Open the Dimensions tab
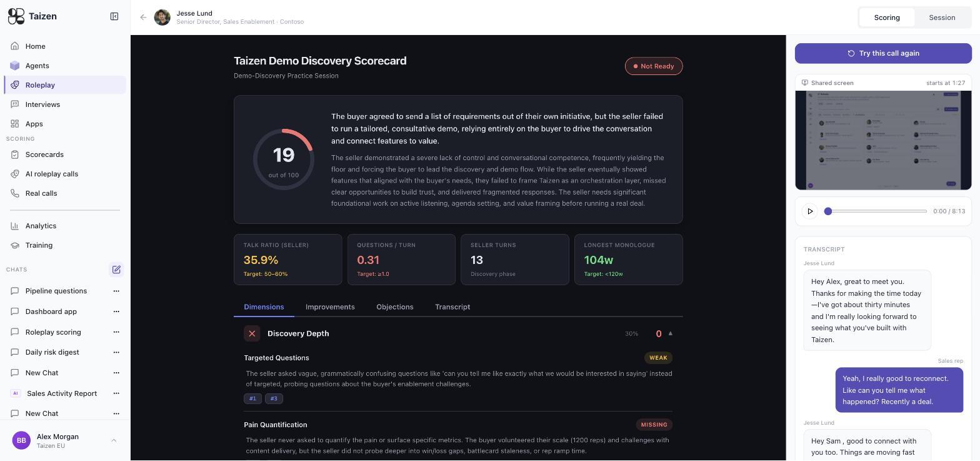The image size is (980, 461). tap(264, 307)
